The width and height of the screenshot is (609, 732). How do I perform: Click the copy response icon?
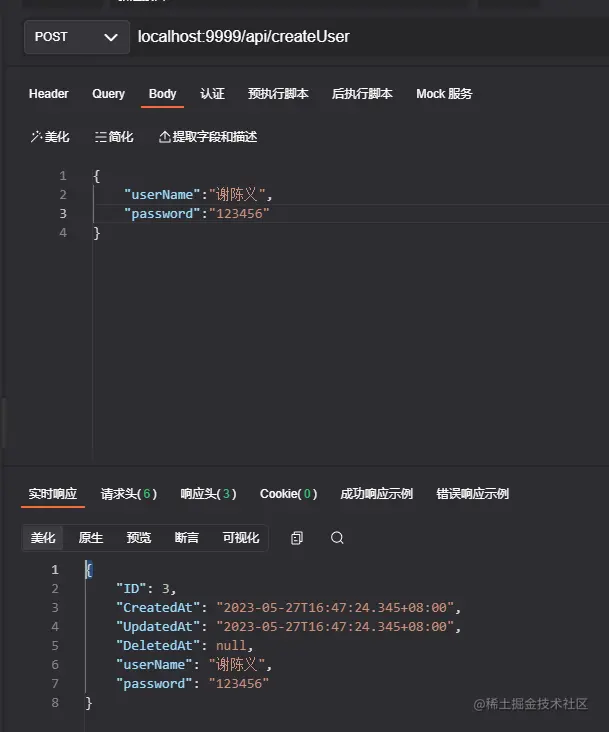tap(297, 538)
